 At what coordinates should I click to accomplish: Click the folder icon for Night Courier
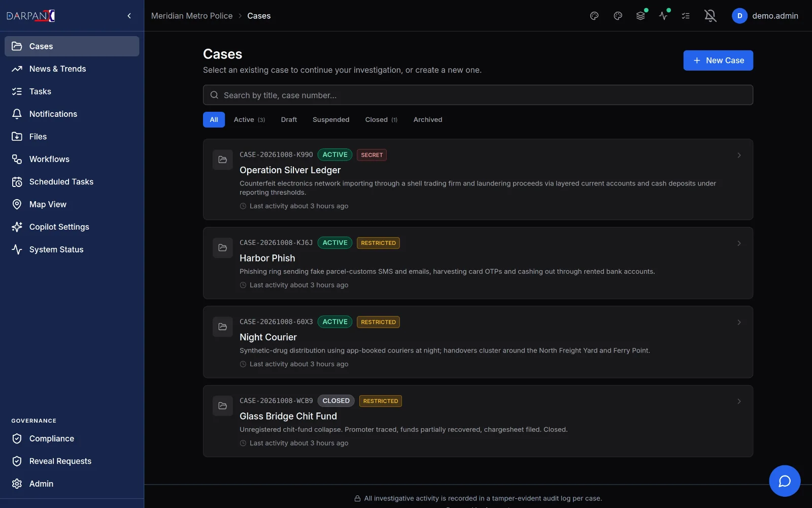(x=222, y=327)
